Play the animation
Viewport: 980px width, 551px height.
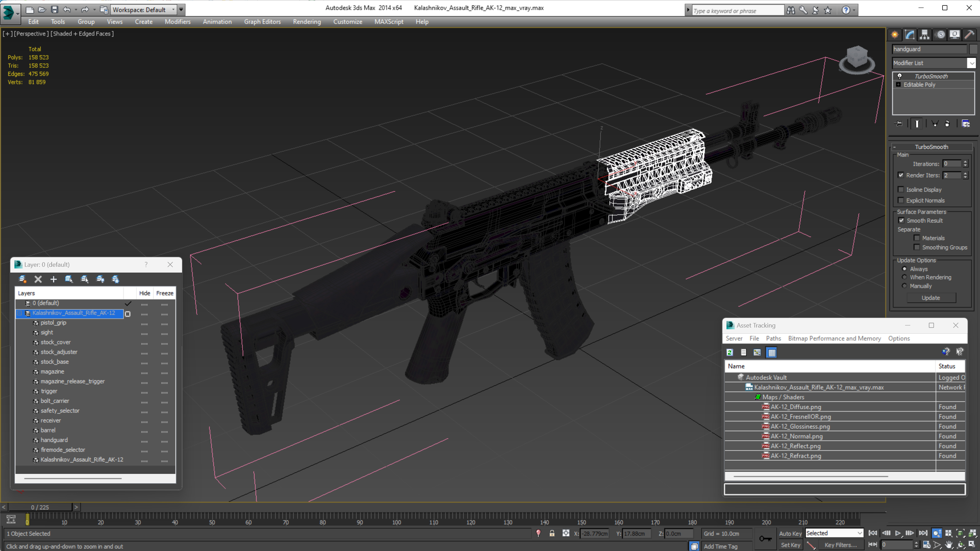(898, 533)
